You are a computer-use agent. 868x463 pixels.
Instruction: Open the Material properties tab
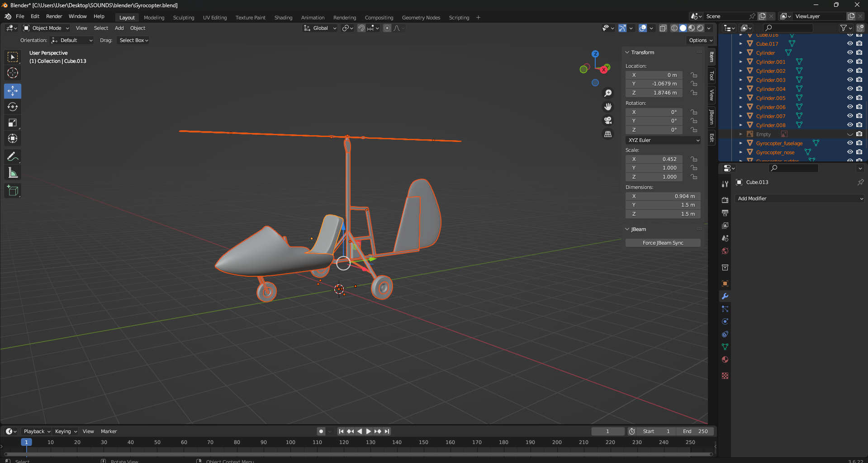pyautogui.click(x=725, y=359)
